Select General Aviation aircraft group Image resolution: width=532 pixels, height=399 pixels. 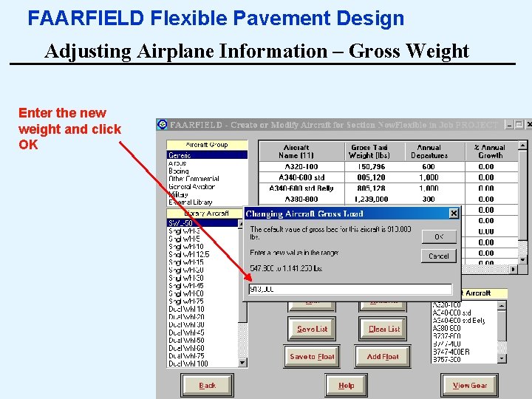click(207, 187)
